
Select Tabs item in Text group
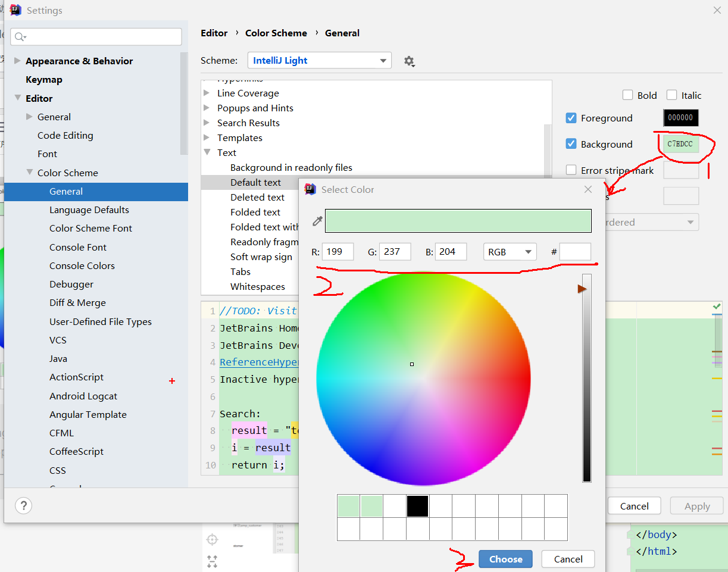click(x=240, y=271)
